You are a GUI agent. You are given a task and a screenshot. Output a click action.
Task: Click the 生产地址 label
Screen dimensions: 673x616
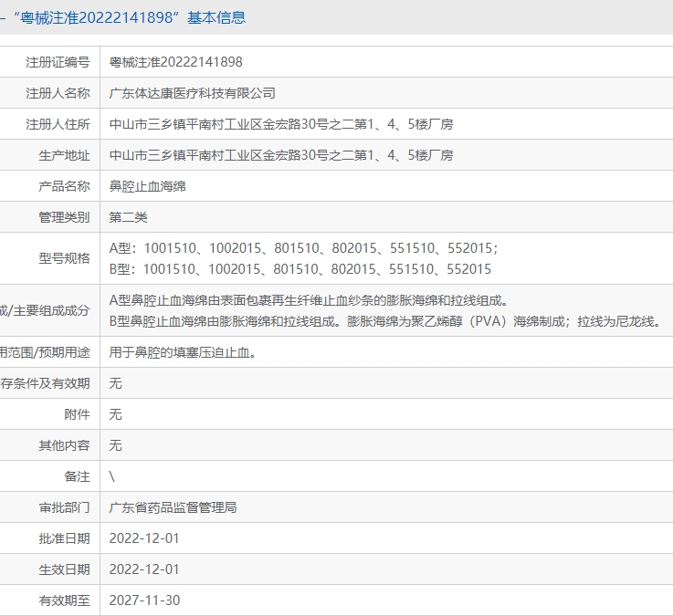coord(65,155)
